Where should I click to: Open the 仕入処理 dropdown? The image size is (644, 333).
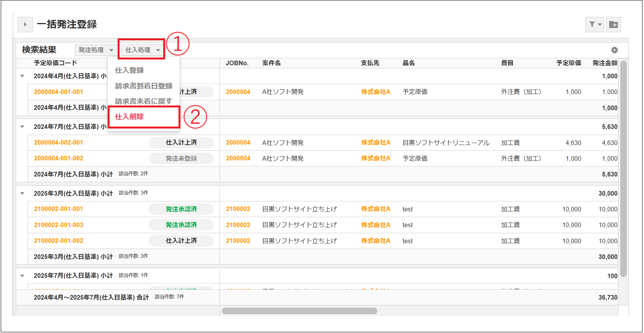(142, 50)
